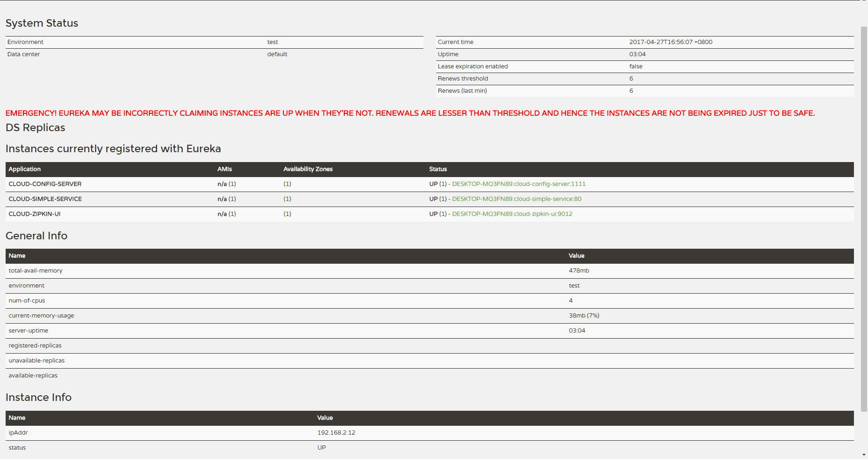Click the Instance Info heading
868x459 pixels.
click(38, 397)
